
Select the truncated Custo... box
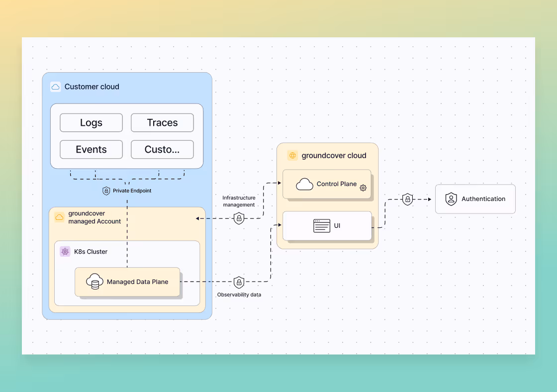tap(162, 149)
